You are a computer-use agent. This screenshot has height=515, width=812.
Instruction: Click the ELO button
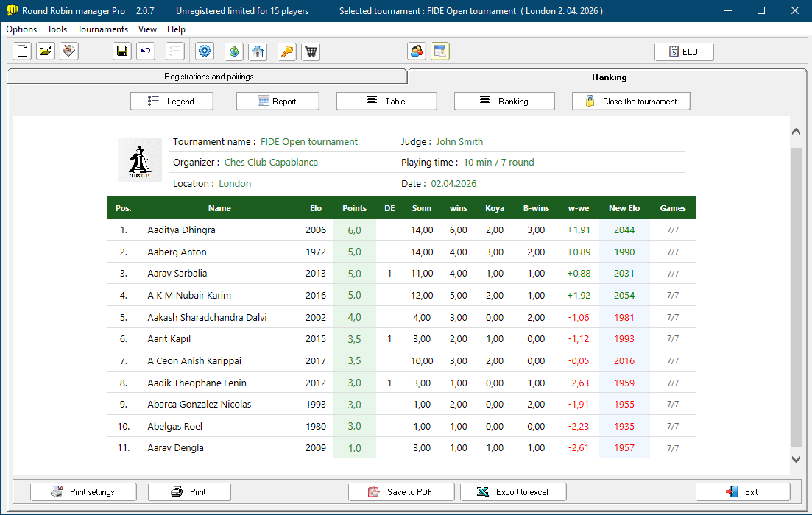pyautogui.click(x=684, y=51)
